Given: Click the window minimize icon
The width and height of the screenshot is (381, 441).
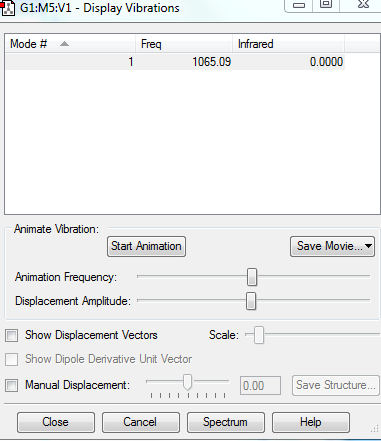Looking at the screenshot, I should [299, 5].
